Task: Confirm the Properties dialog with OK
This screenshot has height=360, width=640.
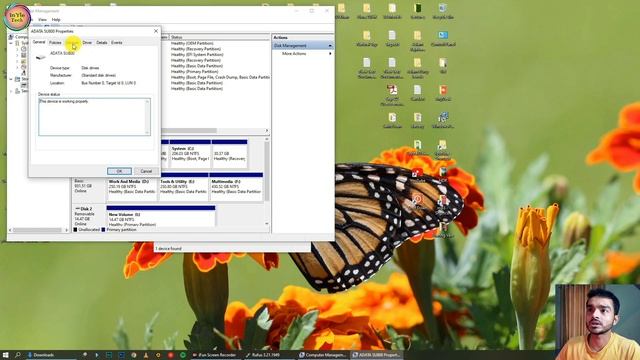Action: (119, 171)
